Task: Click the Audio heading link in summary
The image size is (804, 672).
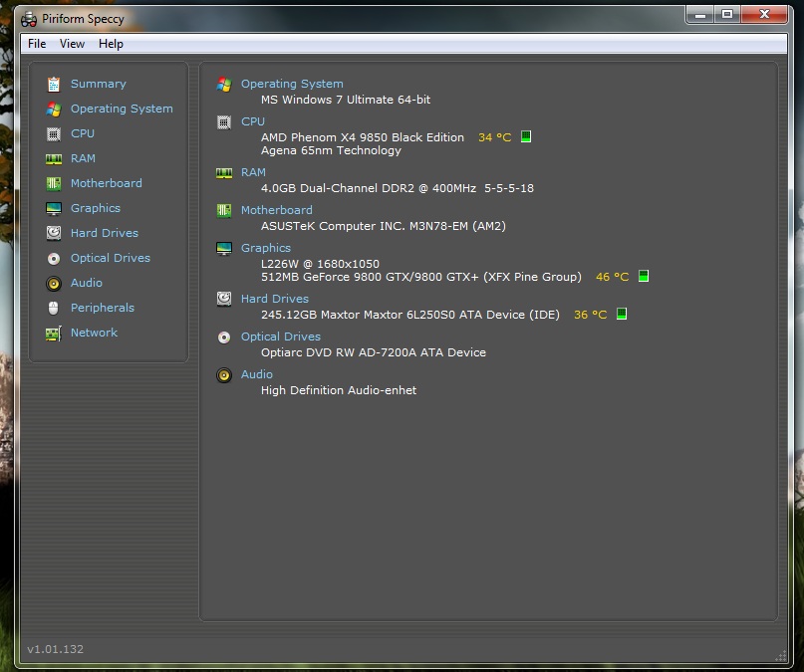Action: 256,374
